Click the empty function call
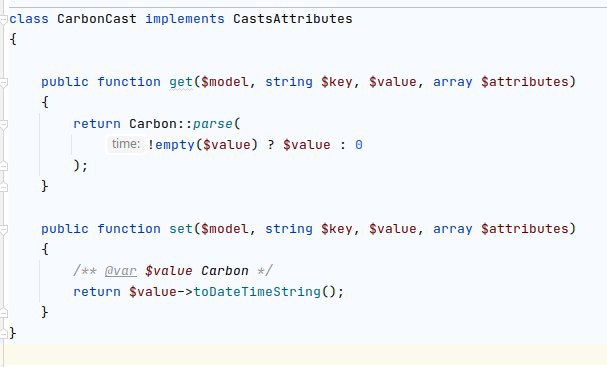This screenshot has height=367, width=607. coord(175,145)
